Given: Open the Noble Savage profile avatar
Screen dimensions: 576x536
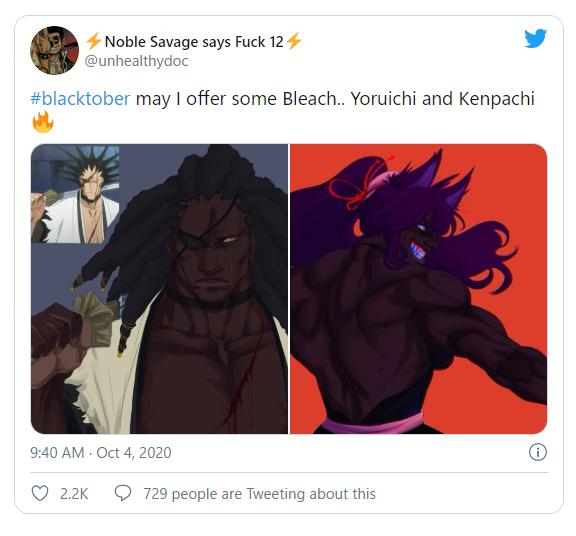Looking at the screenshot, I should click(54, 50).
